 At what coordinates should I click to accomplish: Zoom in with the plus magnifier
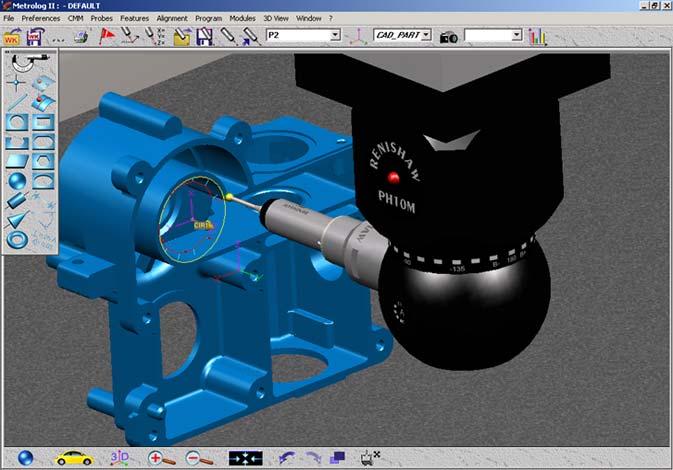[x=161, y=458]
